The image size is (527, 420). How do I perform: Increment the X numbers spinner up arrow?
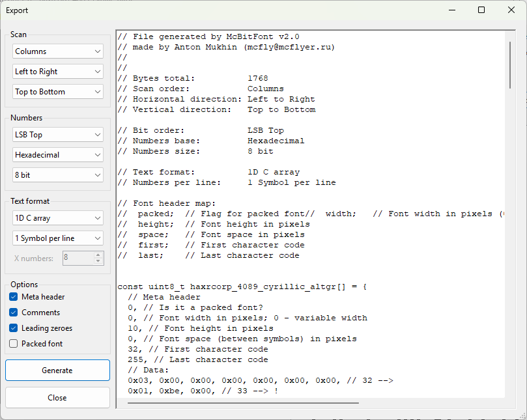coord(98,255)
